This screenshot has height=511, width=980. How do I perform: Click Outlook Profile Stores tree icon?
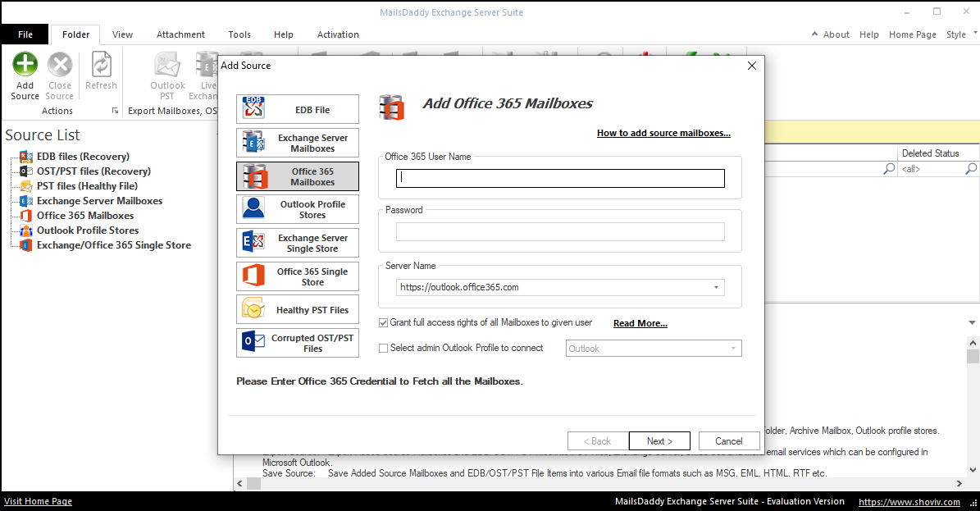(x=25, y=230)
